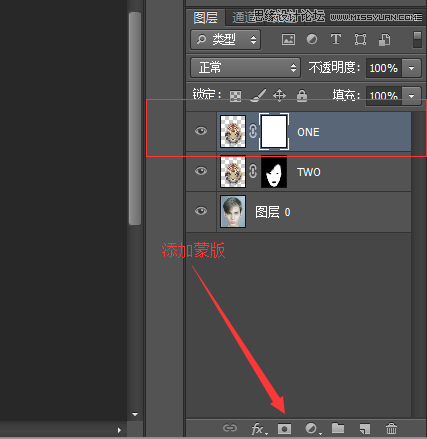Select ONE layer tiger thumbnail
The width and height of the screenshot is (427, 439).
click(233, 131)
